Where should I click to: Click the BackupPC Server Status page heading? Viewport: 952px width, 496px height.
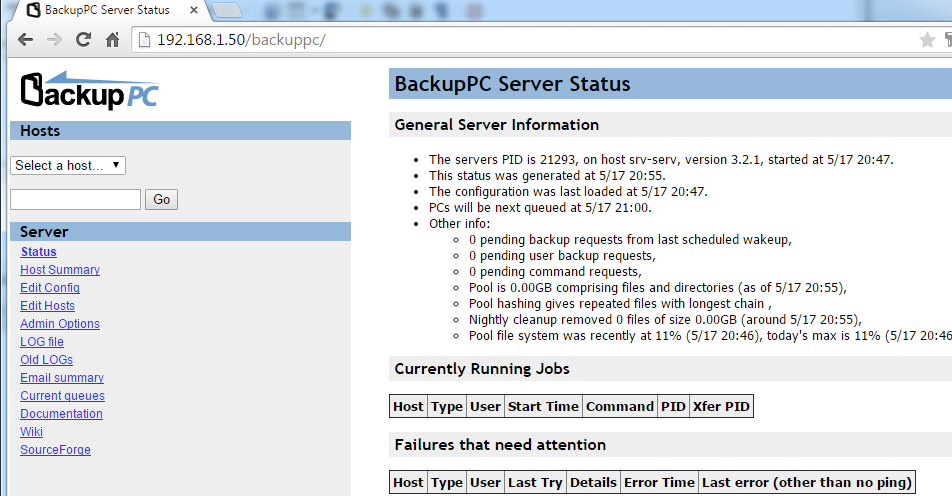(x=670, y=84)
